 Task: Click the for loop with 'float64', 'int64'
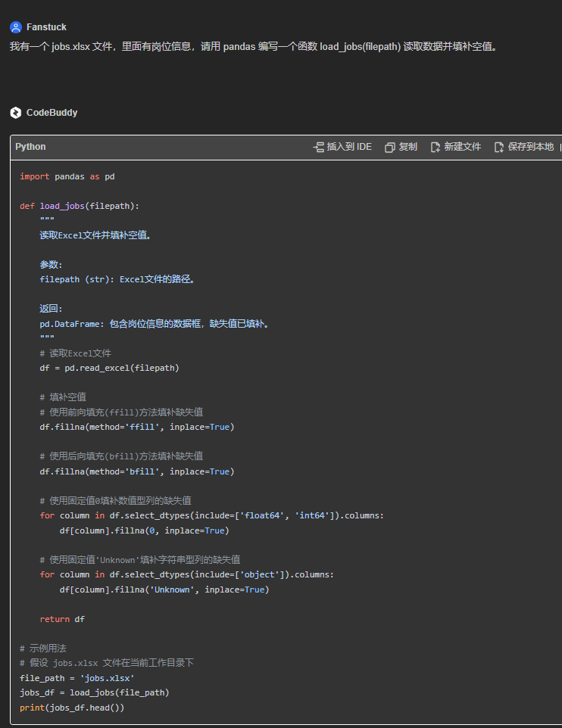[212, 516]
